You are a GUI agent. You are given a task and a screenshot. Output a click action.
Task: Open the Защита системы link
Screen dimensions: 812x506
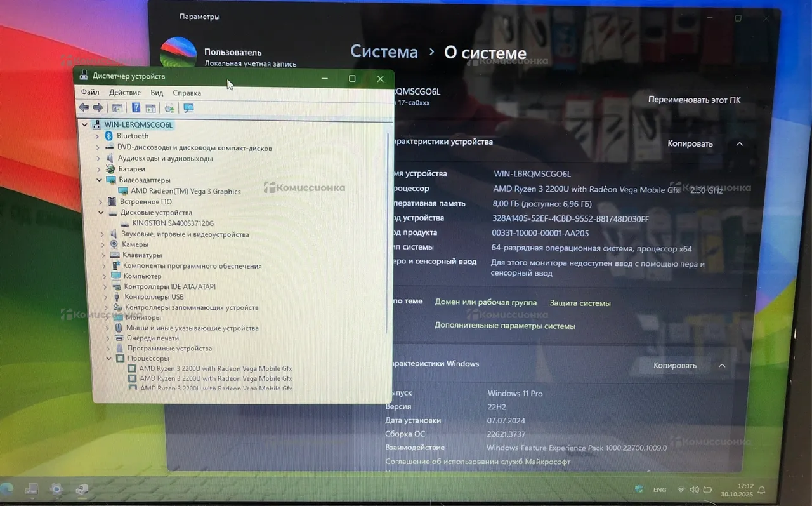(x=580, y=303)
